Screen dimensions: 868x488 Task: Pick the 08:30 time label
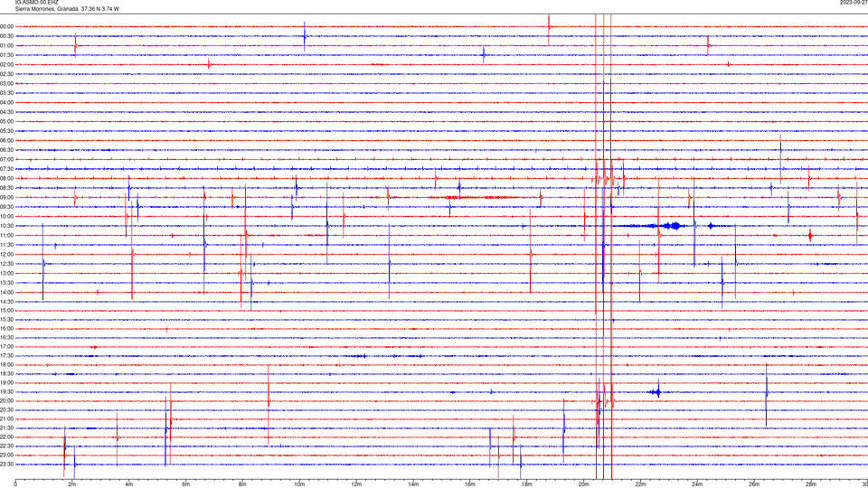point(7,188)
